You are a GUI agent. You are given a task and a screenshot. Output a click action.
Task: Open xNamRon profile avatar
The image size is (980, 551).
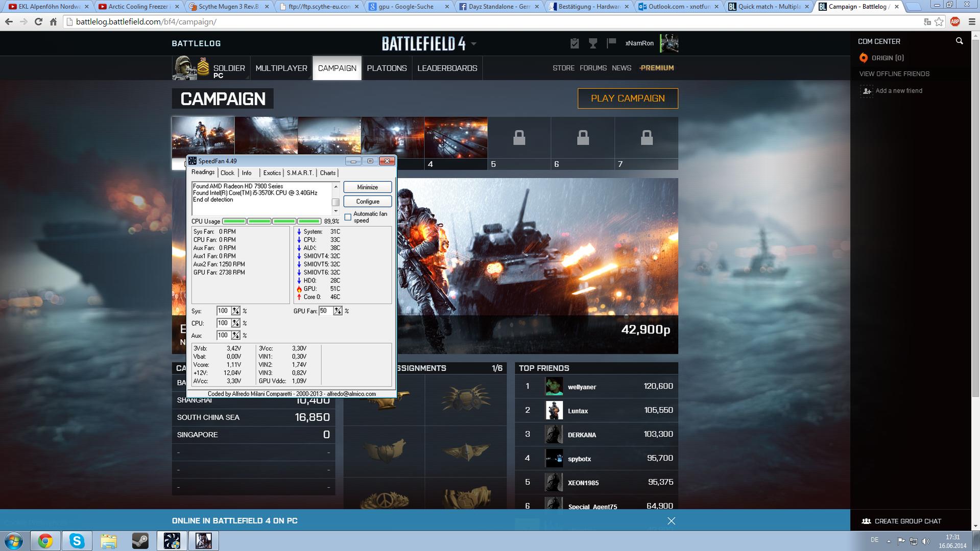coord(669,43)
